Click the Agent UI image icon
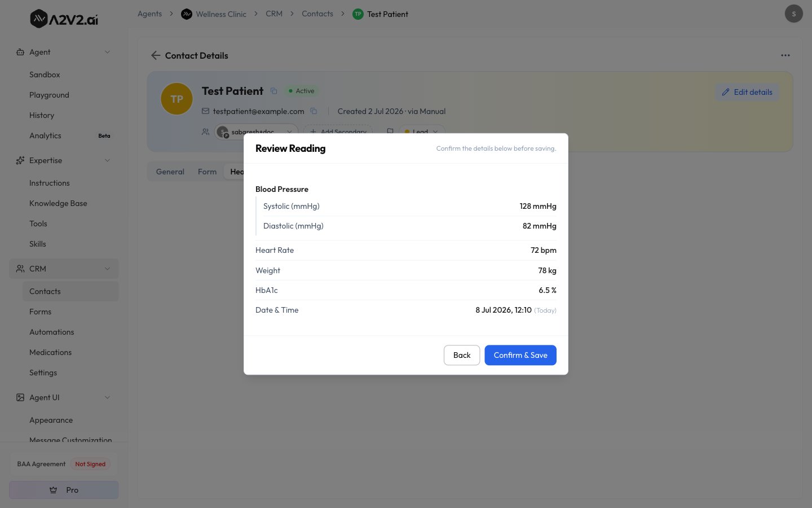This screenshot has height=508, width=812. coord(20,397)
